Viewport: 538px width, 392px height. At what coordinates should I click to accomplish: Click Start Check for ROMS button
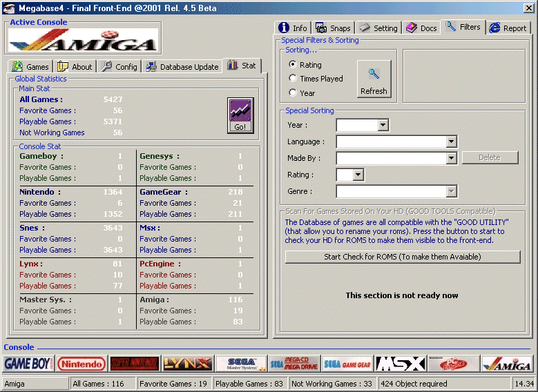click(x=403, y=257)
